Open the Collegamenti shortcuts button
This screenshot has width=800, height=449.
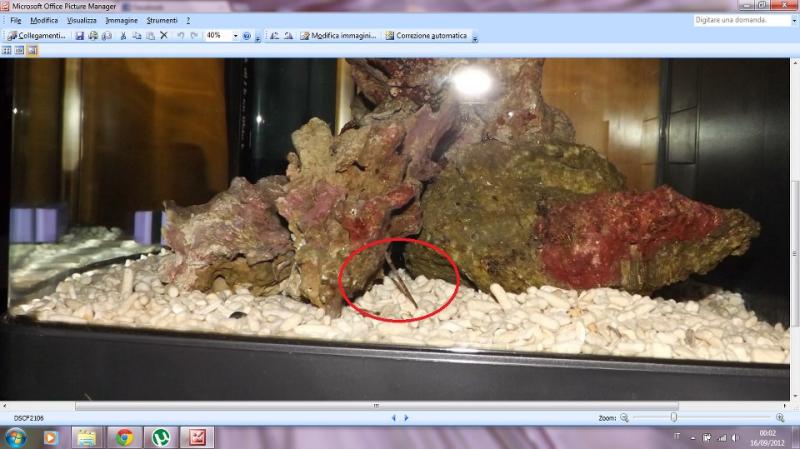coord(37,36)
